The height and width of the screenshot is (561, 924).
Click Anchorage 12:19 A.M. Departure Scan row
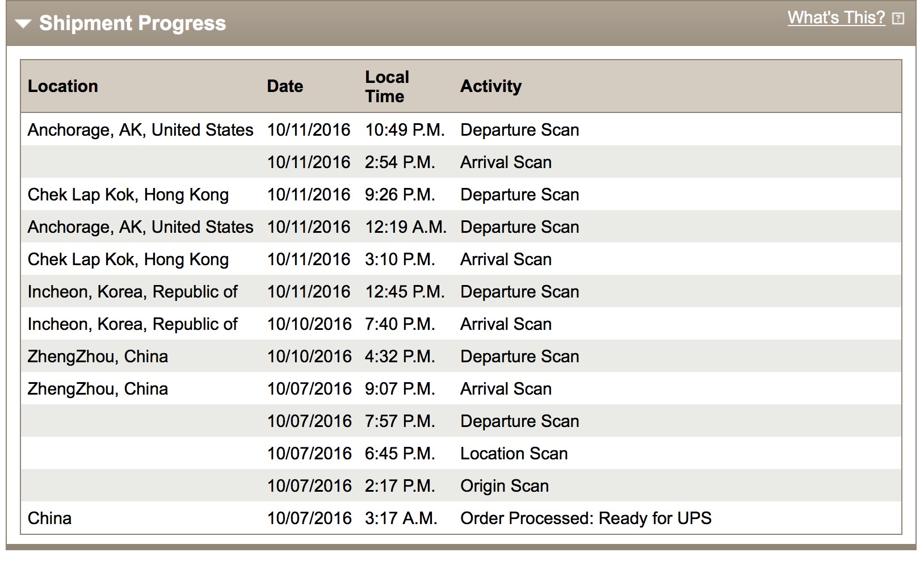pyautogui.click(x=461, y=227)
